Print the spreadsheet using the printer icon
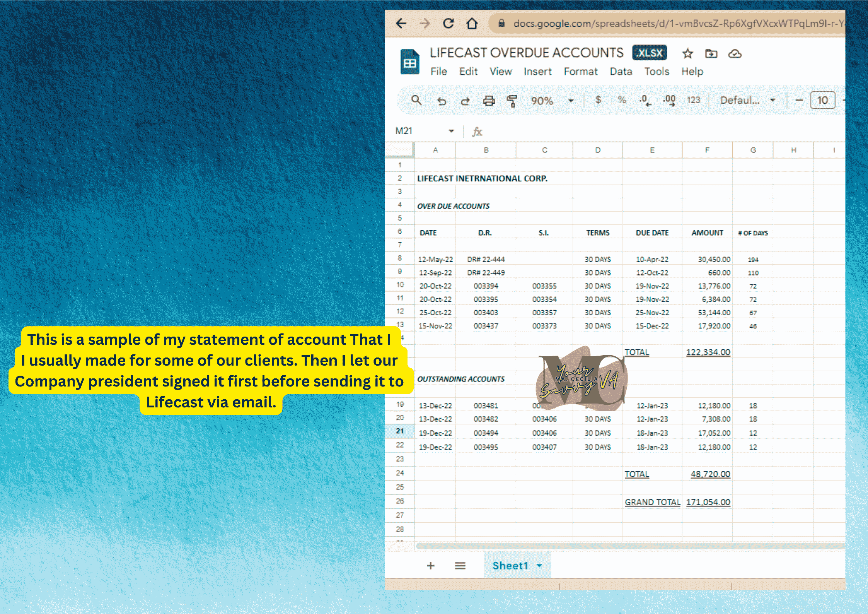 point(489,101)
